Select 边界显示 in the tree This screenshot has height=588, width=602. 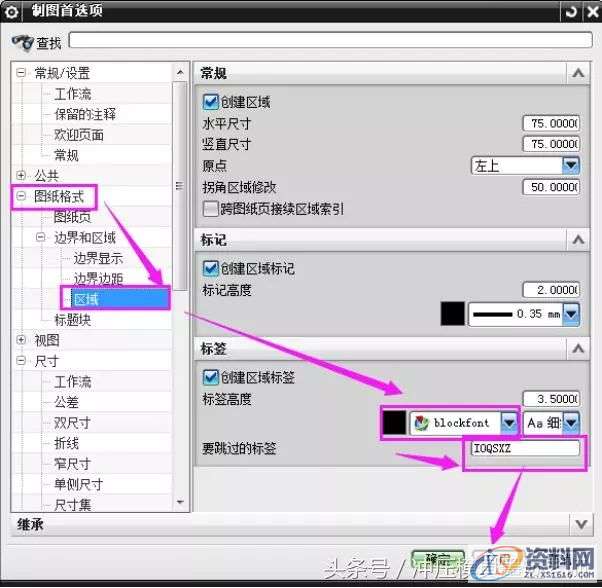click(x=98, y=258)
